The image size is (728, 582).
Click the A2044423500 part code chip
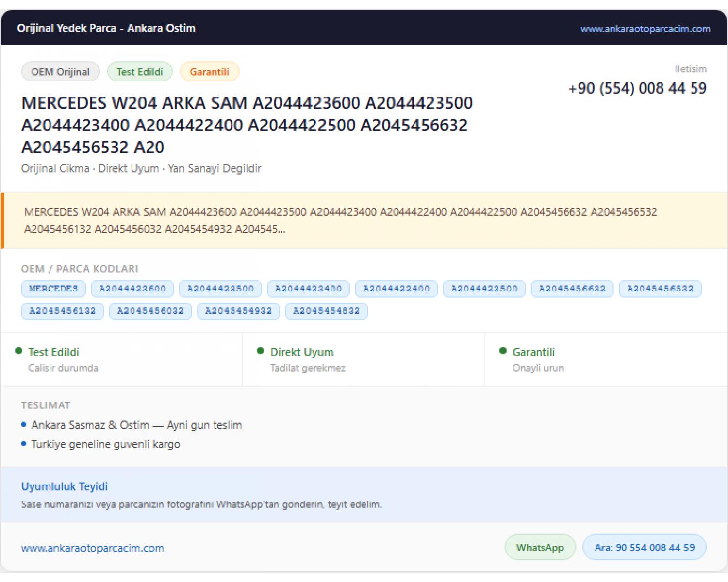pyautogui.click(x=220, y=289)
